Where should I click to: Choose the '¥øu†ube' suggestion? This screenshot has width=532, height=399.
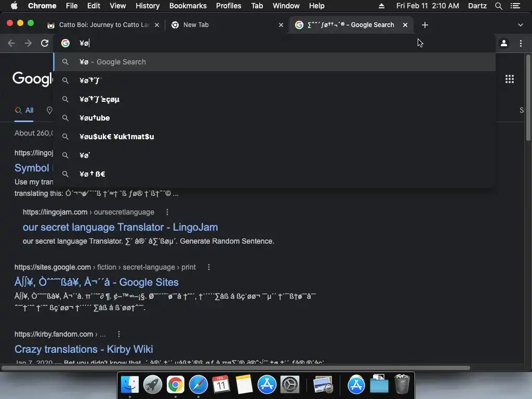coord(274,118)
